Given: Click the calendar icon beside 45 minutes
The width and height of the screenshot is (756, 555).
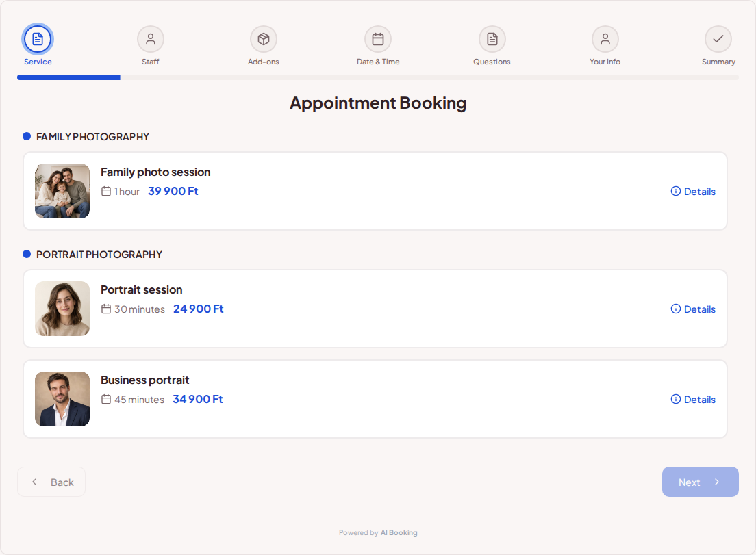Looking at the screenshot, I should (106, 400).
